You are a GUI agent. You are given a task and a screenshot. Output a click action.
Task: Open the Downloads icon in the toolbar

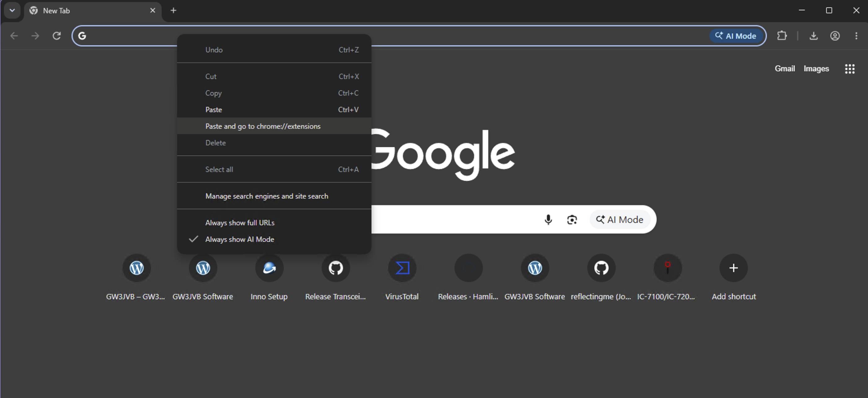click(x=813, y=36)
